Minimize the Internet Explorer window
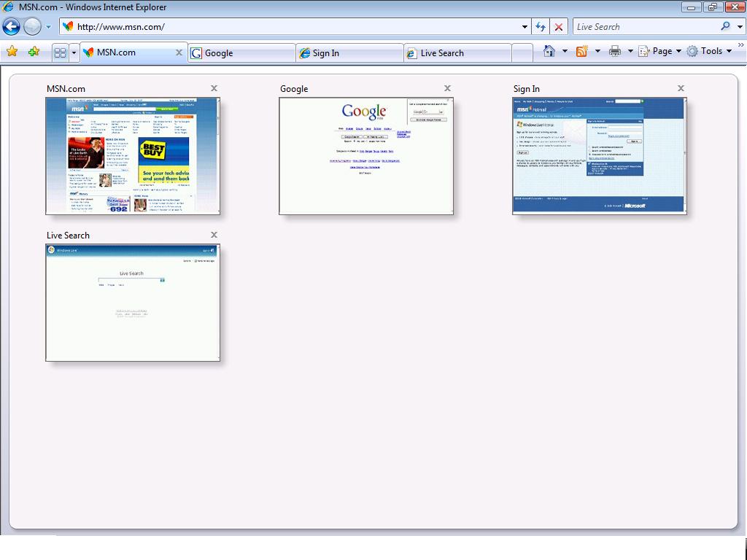This screenshot has width=747, height=560. click(x=691, y=7)
